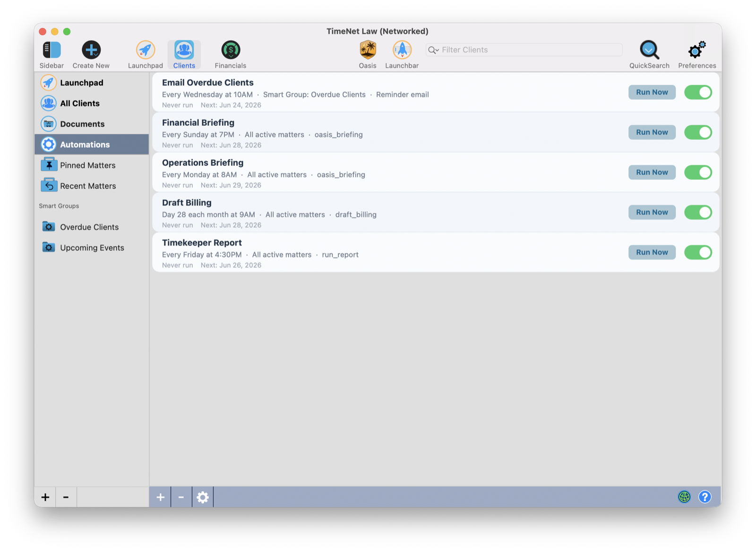Open Launchpad from the toolbar

(146, 50)
